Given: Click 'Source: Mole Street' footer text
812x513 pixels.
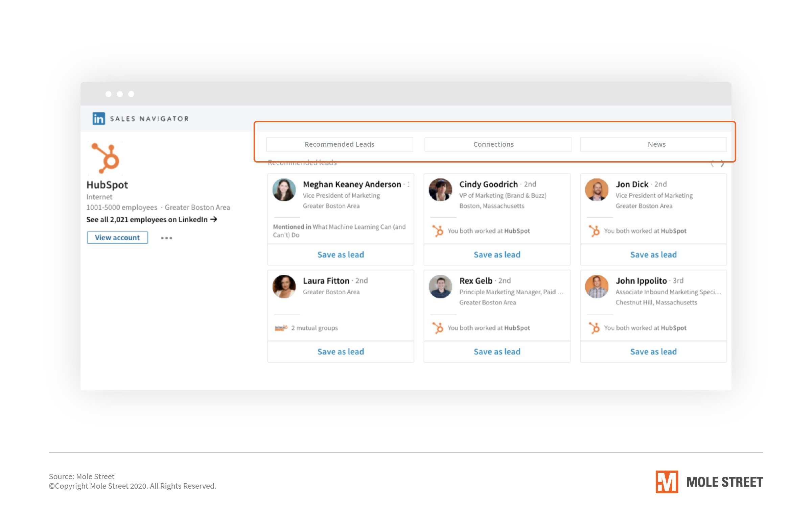Looking at the screenshot, I should [x=82, y=477].
